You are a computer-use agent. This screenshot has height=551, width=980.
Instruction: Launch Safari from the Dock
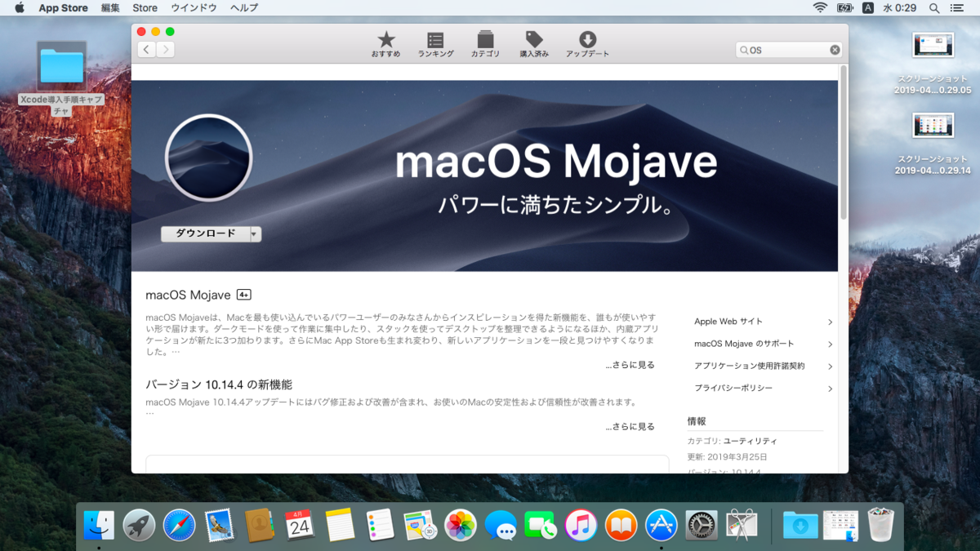point(180,525)
